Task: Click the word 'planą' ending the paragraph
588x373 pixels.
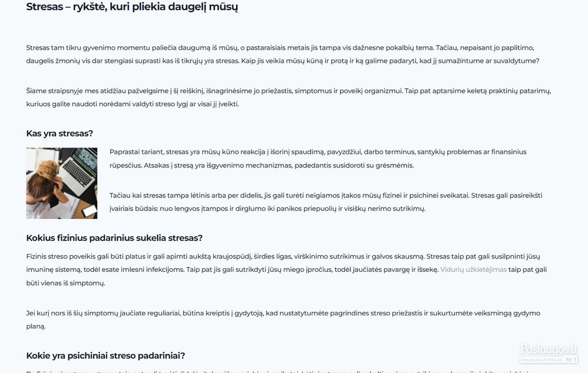Action: [36, 327]
